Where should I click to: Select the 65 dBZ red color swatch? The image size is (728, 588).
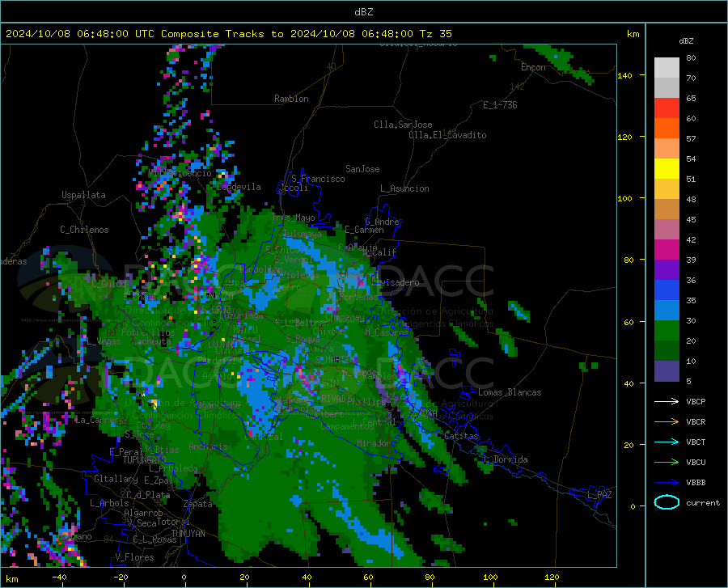[x=667, y=108]
